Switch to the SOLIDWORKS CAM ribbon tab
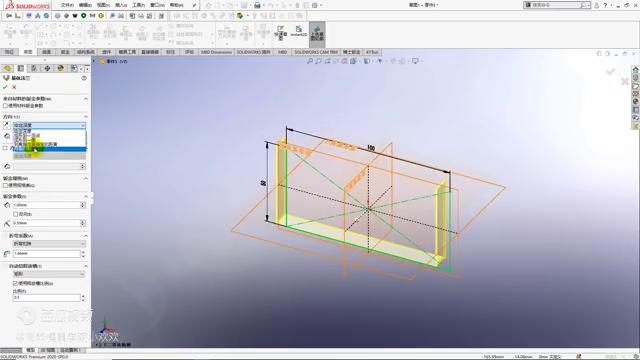The image size is (640, 360). click(316, 52)
